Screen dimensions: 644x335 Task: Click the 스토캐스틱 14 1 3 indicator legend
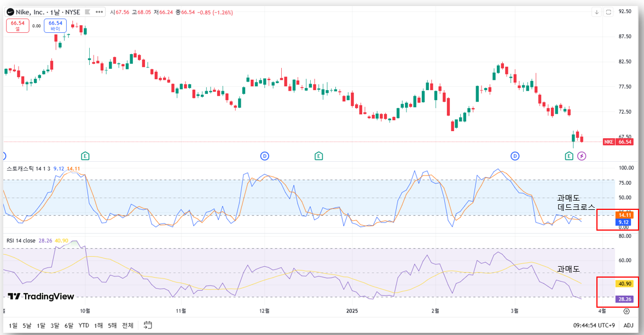[x=29, y=168]
